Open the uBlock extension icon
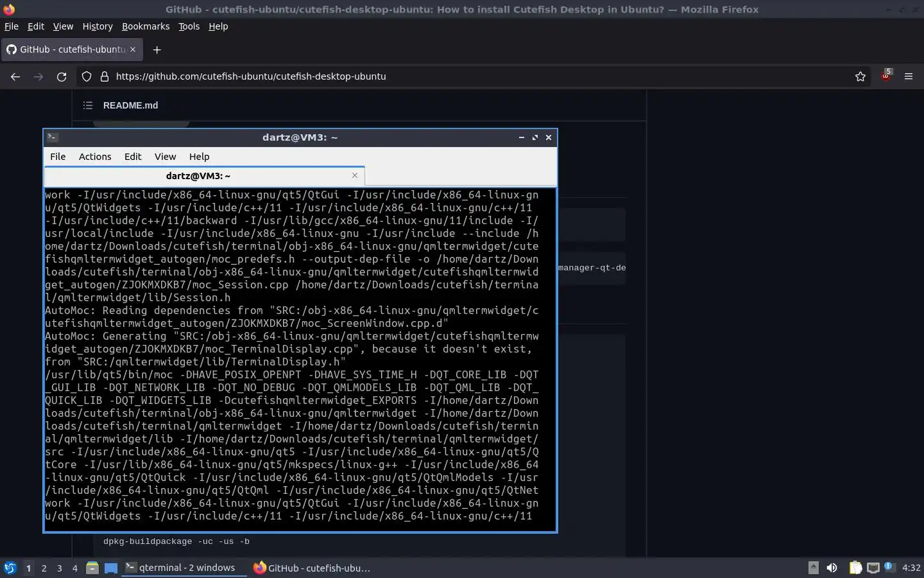 coord(886,76)
